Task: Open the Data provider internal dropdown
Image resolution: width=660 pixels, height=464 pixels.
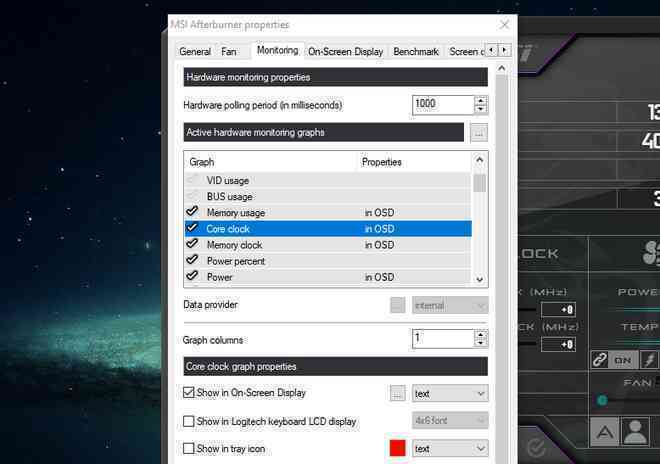Action: click(450, 305)
